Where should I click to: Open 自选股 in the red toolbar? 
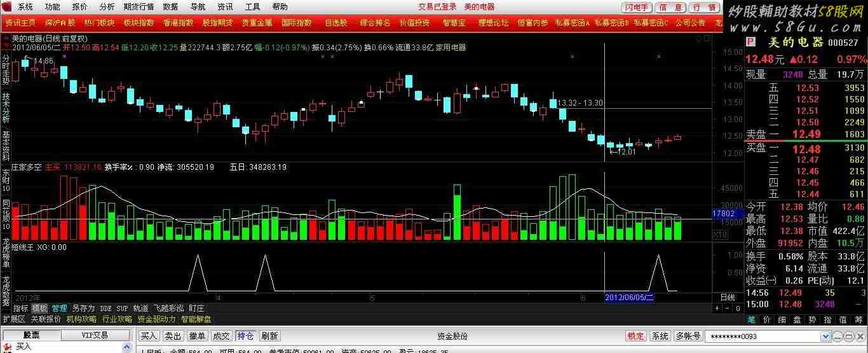pos(336,22)
